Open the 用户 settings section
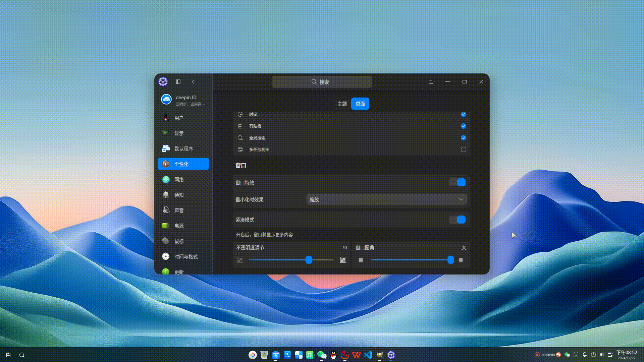Image resolution: width=644 pixels, height=362 pixels. pos(183,118)
